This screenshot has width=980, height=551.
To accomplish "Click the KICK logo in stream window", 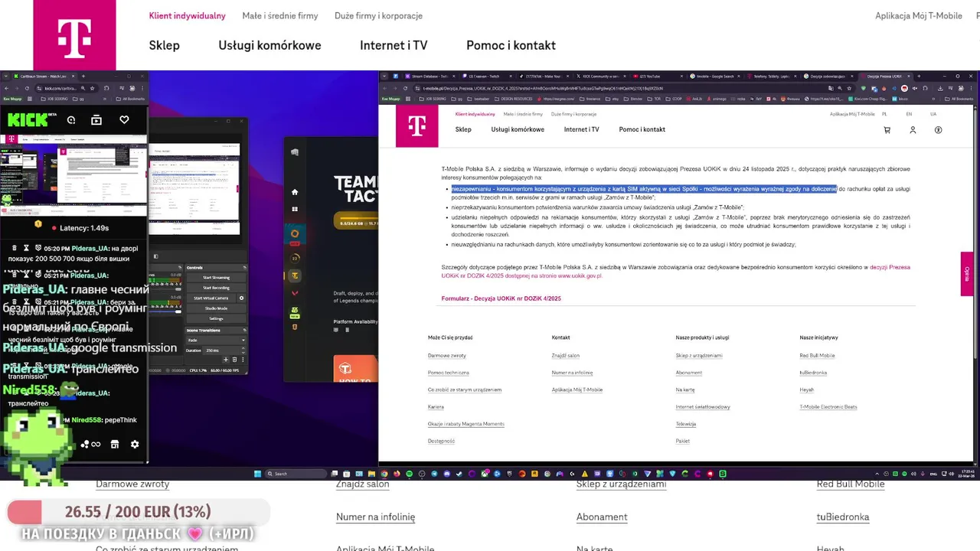I will 27,120.
